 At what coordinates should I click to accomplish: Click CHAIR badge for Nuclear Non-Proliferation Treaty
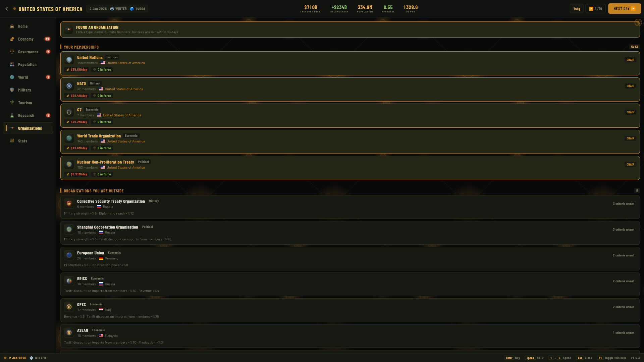[x=630, y=165]
